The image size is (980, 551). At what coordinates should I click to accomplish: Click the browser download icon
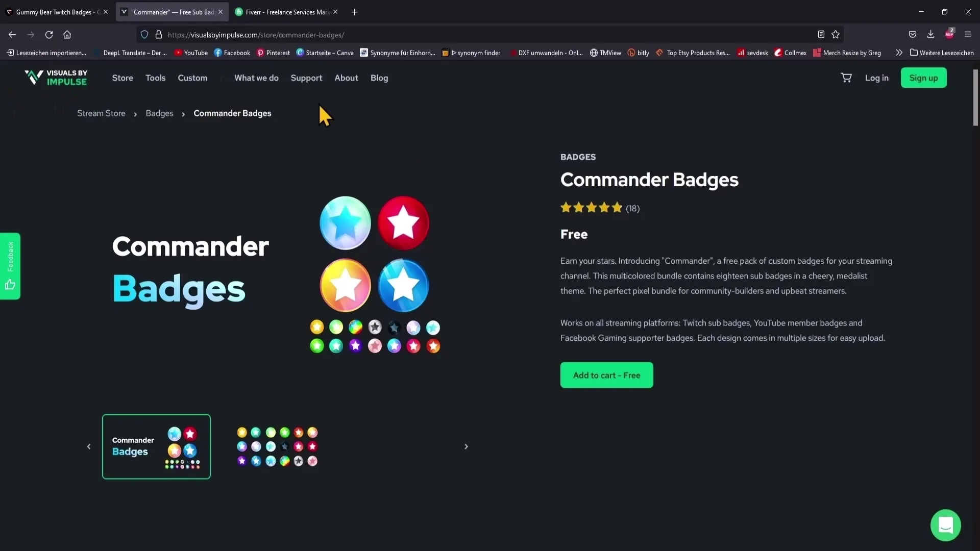pyautogui.click(x=930, y=34)
